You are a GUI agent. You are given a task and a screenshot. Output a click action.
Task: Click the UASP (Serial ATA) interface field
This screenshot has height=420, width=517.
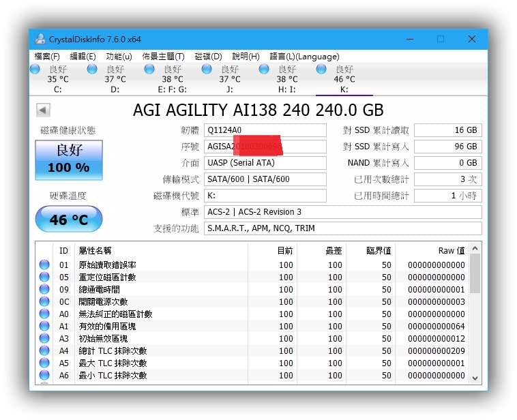pos(265,163)
